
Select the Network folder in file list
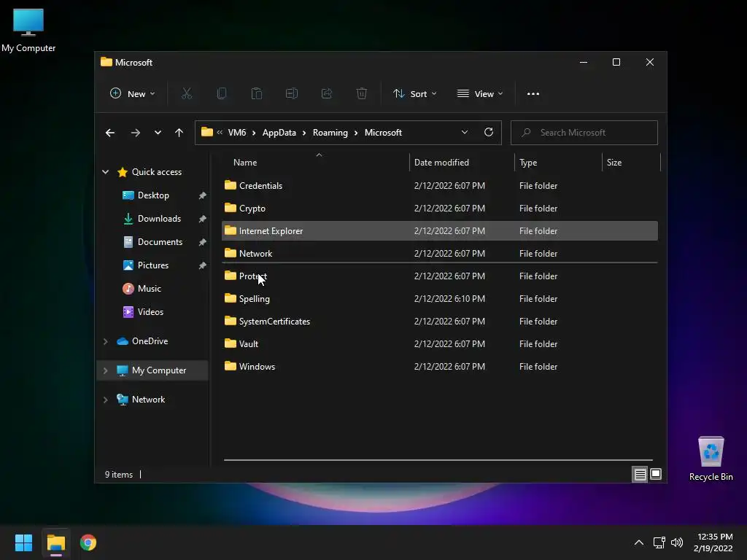440,253
